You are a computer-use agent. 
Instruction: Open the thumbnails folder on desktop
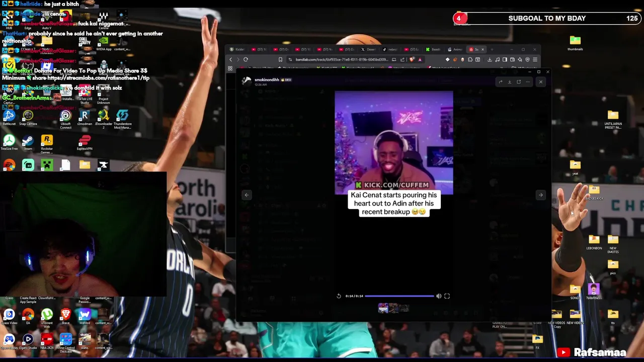(x=575, y=42)
